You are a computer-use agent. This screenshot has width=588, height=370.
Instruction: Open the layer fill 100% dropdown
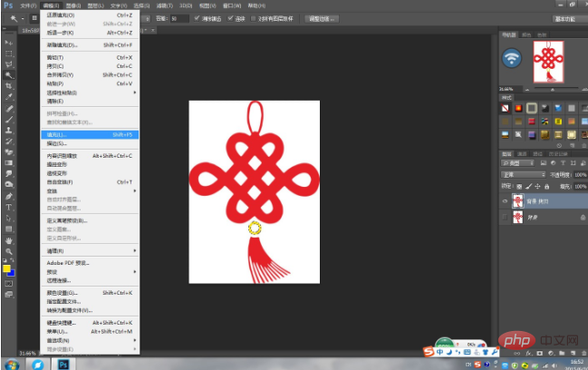pyautogui.click(x=580, y=186)
